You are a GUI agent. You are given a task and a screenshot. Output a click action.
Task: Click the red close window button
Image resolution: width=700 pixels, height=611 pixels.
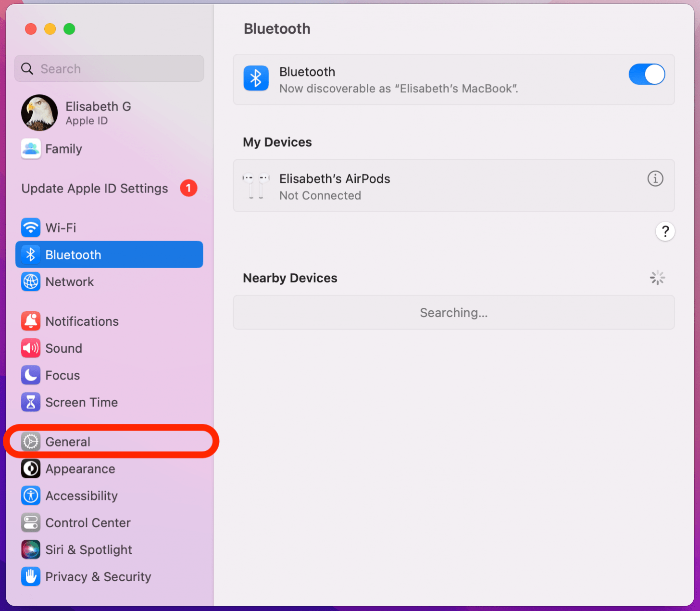(31, 29)
